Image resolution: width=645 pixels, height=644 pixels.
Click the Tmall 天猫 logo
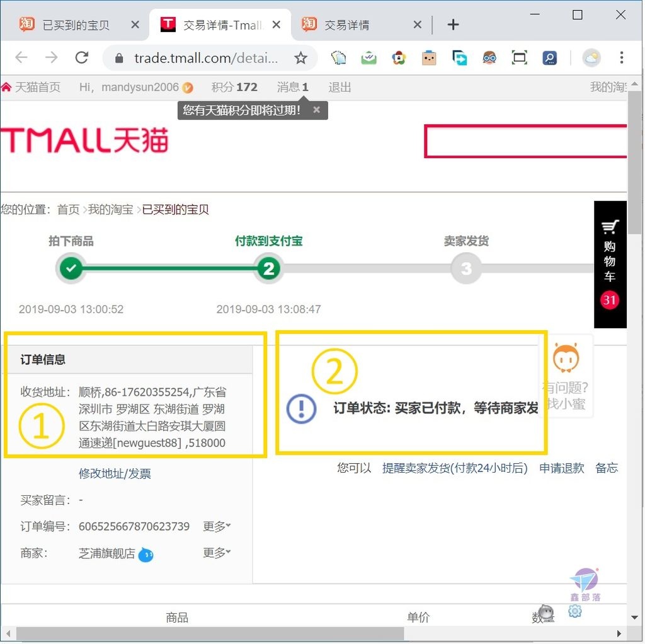click(85, 141)
